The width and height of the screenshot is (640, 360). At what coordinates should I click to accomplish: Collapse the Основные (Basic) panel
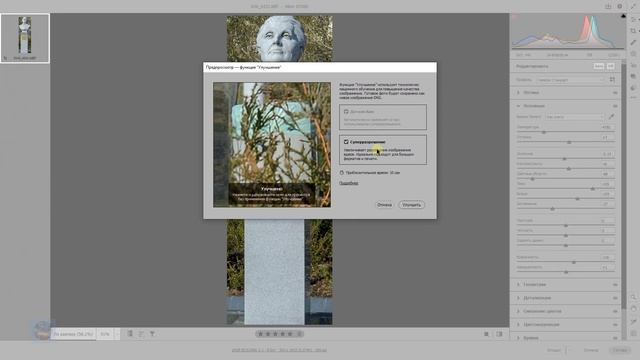pos(518,106)
